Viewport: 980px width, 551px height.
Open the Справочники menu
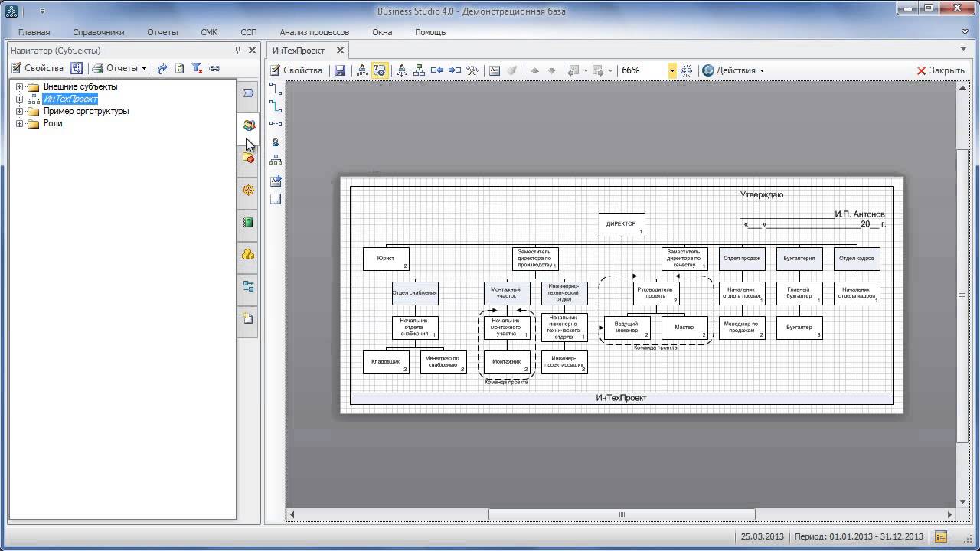point(99,32)
